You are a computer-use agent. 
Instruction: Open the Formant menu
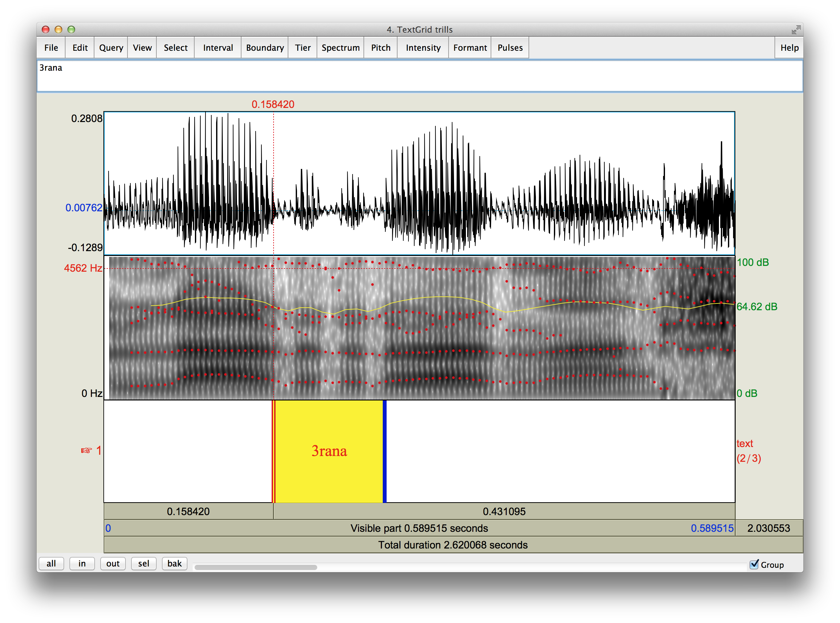[469, 48]
